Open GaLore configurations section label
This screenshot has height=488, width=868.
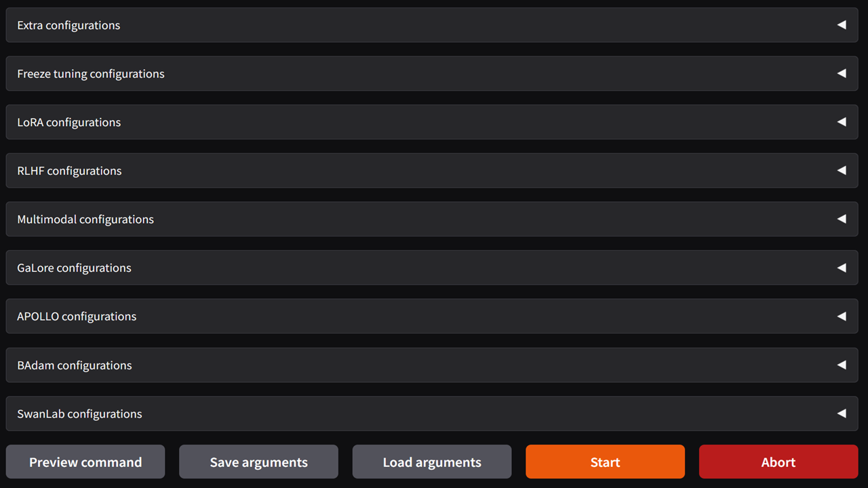click(x=74, y=268)
